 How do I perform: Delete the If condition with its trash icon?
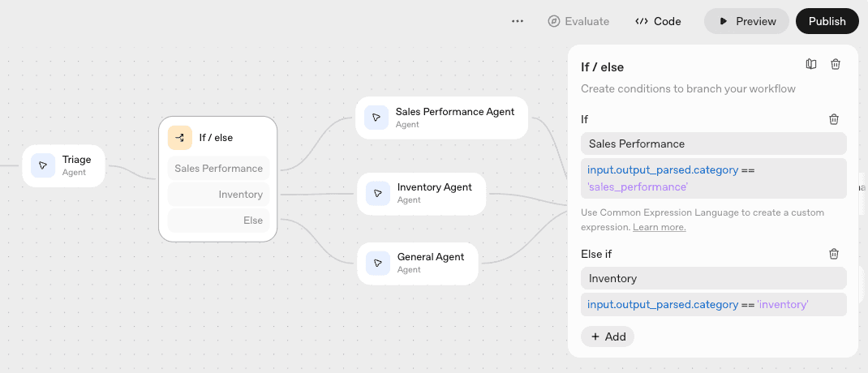pos(834,119)
